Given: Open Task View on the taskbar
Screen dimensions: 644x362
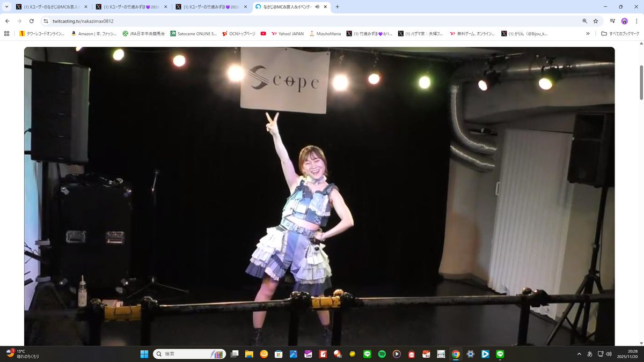Looking at the screenshot, I should pyautogui.click(x=235, y=354).
